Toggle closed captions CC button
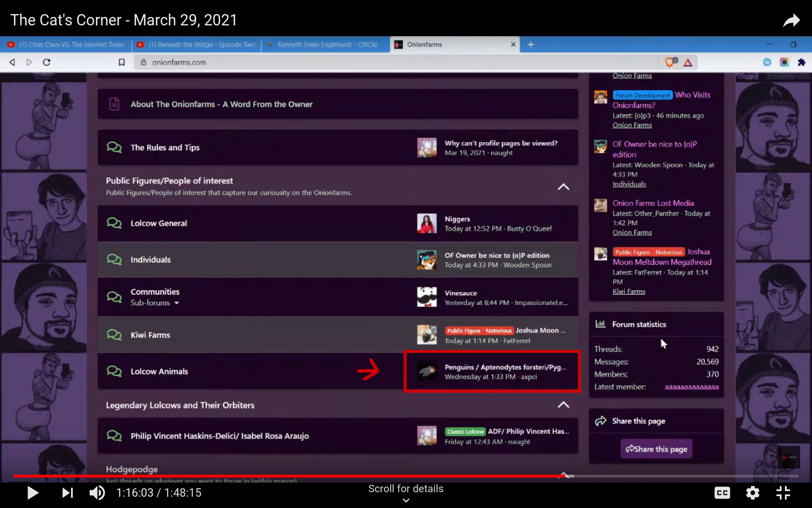Viewport: 812px width, 508px height. [722, 493]
